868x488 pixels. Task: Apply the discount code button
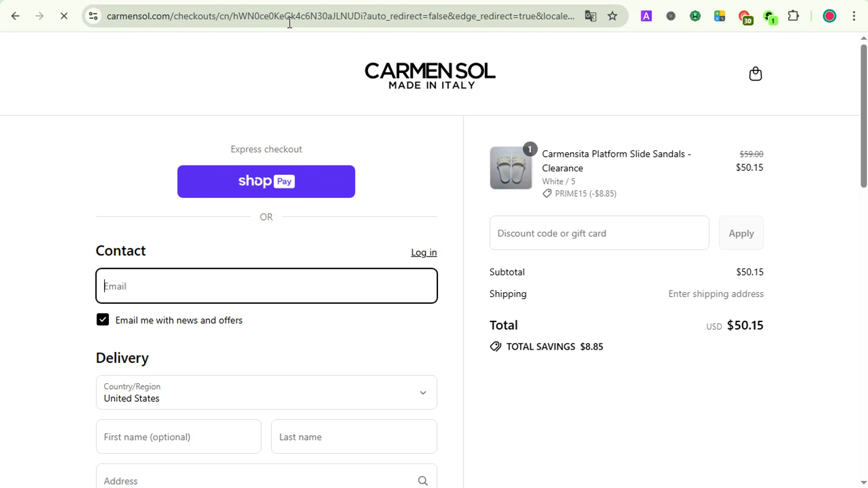[x=741, y=233]
